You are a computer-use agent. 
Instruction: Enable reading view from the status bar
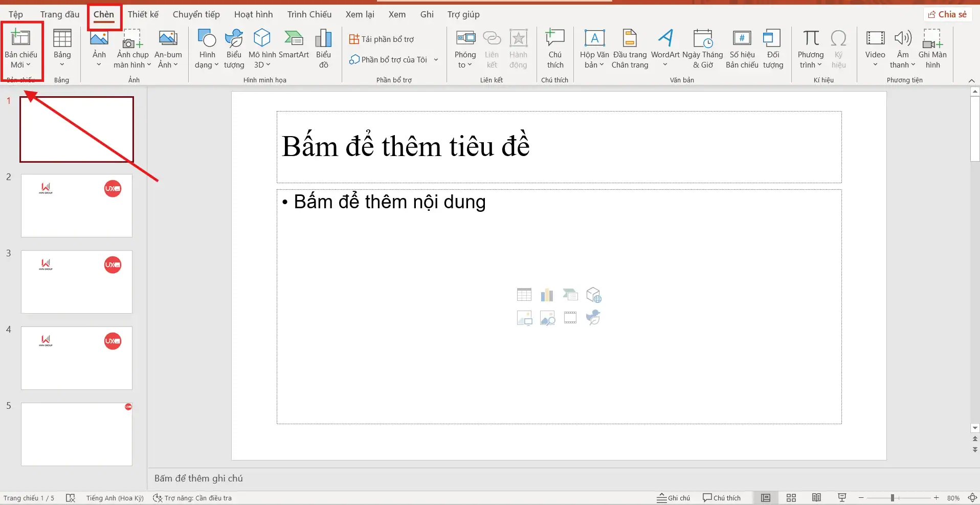(x=816, y=497)
